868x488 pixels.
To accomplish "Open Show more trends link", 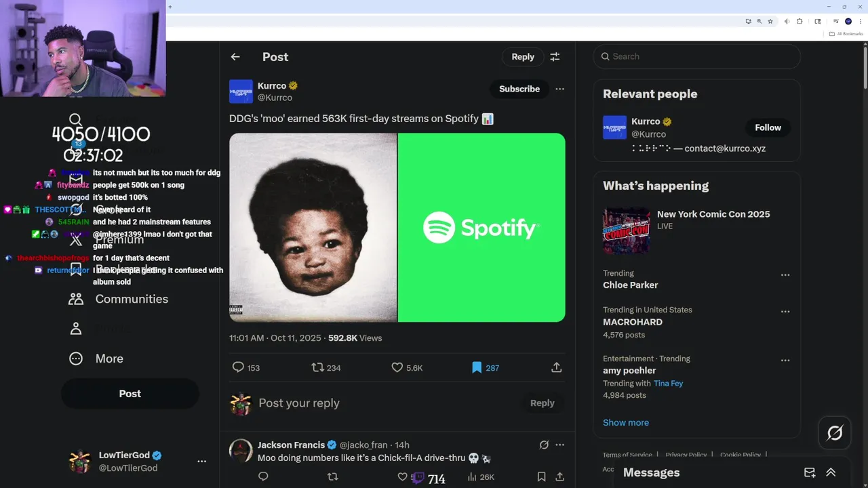I will point(626,422).
